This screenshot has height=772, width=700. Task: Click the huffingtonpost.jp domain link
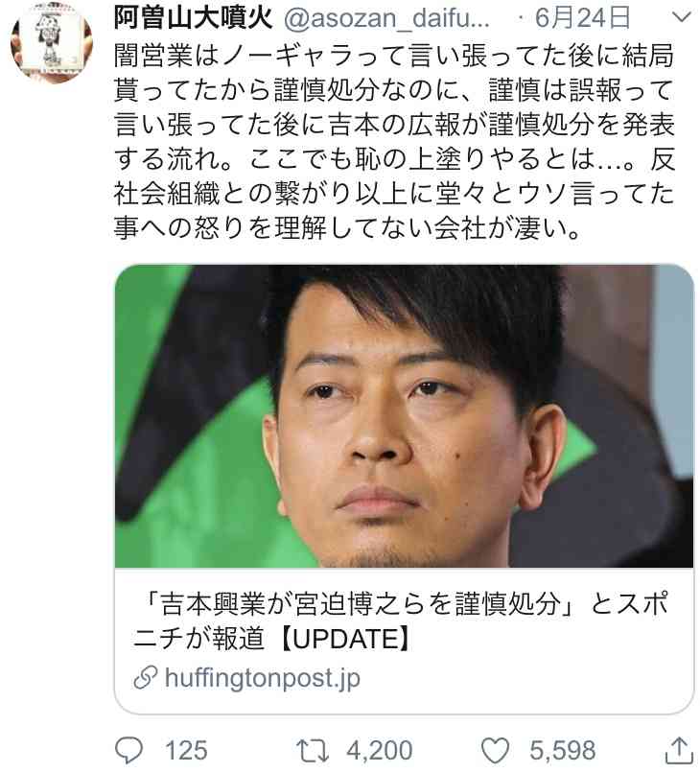[263, 678]
